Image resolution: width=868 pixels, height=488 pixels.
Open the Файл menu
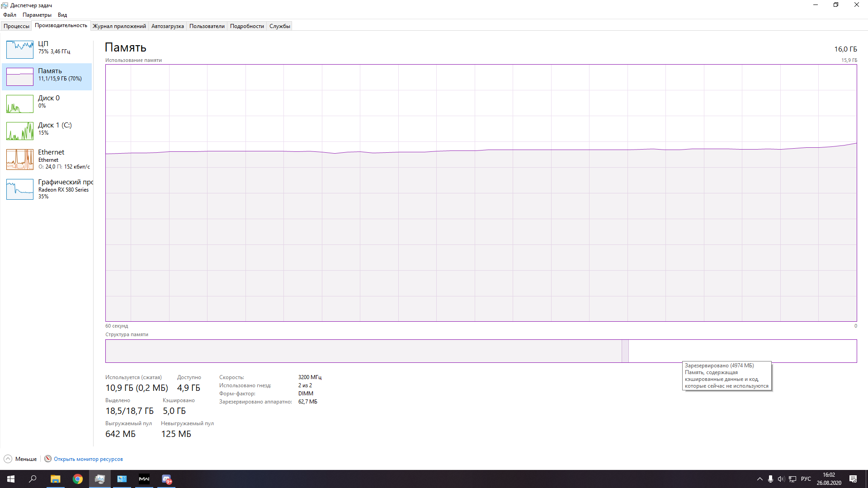pyautogui.click(x=9, y=15)
